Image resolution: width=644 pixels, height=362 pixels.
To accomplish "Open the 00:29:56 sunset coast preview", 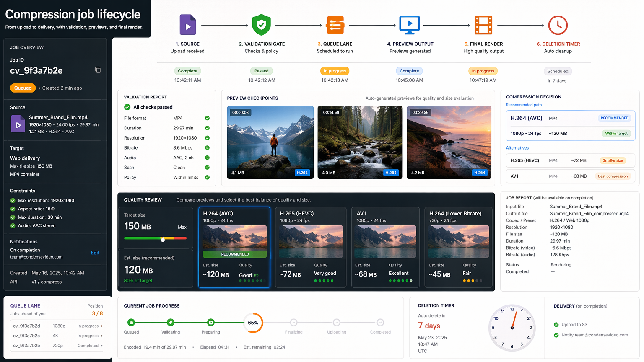I will point(449,142).
